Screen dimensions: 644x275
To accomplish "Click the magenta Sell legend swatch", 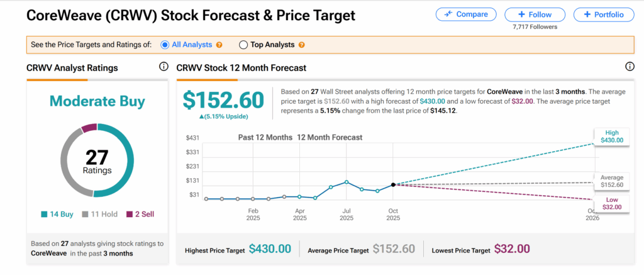I will [x=131, y=215].
